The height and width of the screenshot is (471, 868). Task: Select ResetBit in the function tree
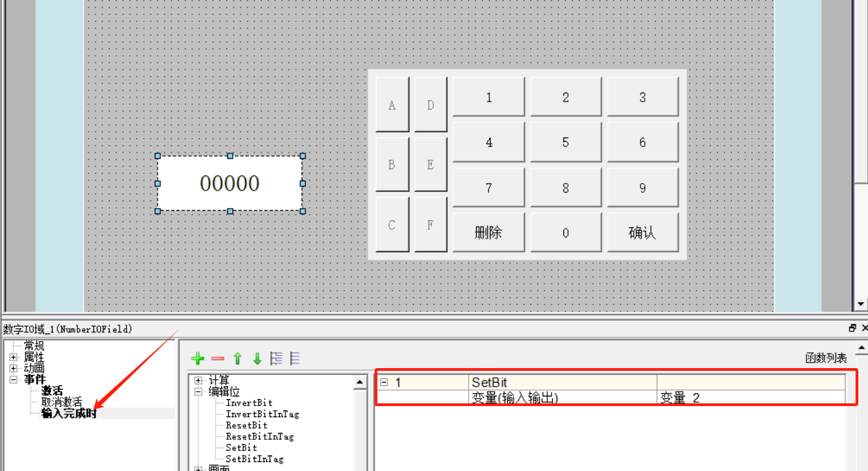246,425
